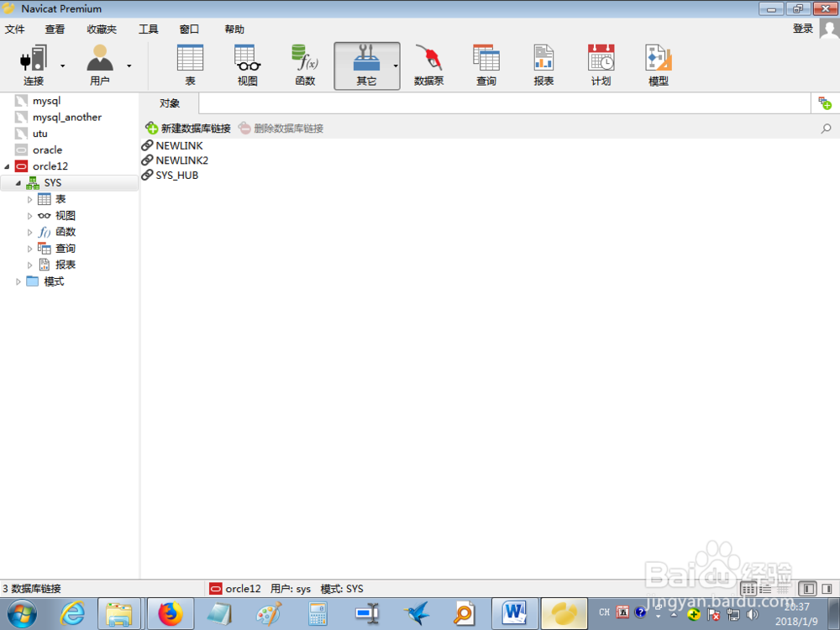Open the 文件 menu
The height and width of the screenshot is (630, 840).
(x=15, y=29)
